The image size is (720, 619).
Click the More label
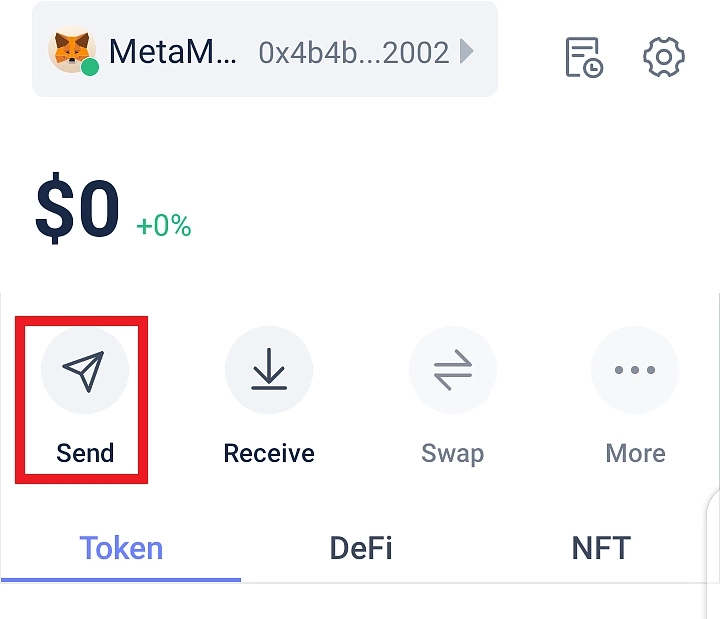[636, 453]
